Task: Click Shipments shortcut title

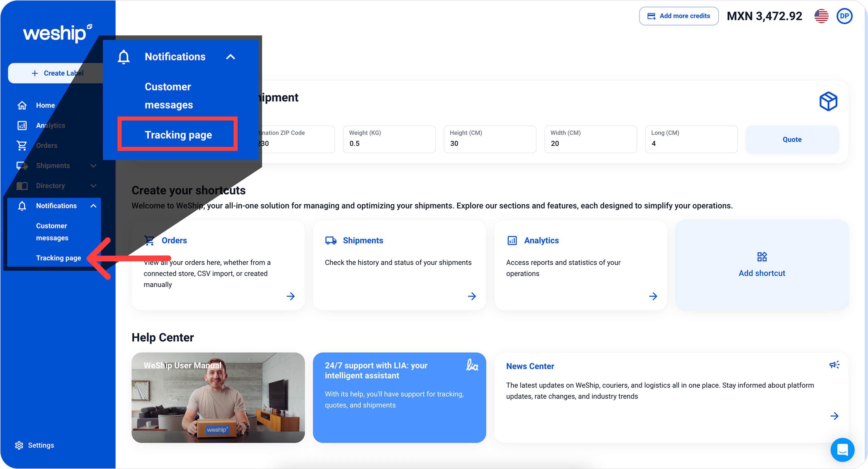Action: coord(363,240)
